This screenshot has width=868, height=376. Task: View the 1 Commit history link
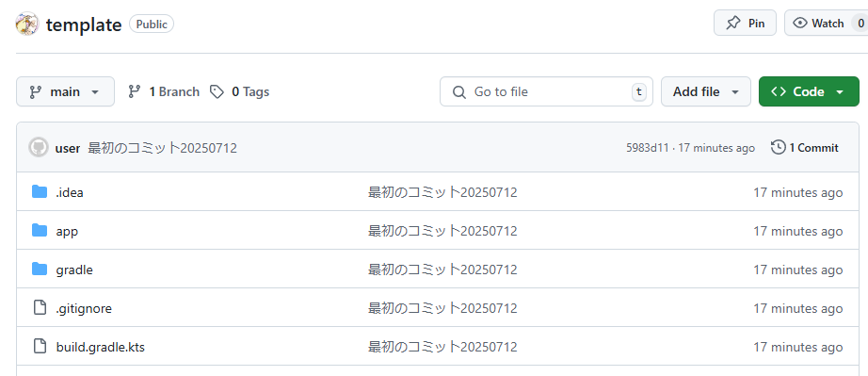[x=805, y=148]
